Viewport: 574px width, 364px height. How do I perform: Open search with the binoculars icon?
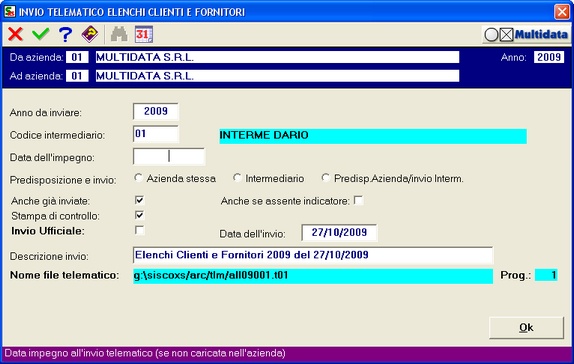119,34
